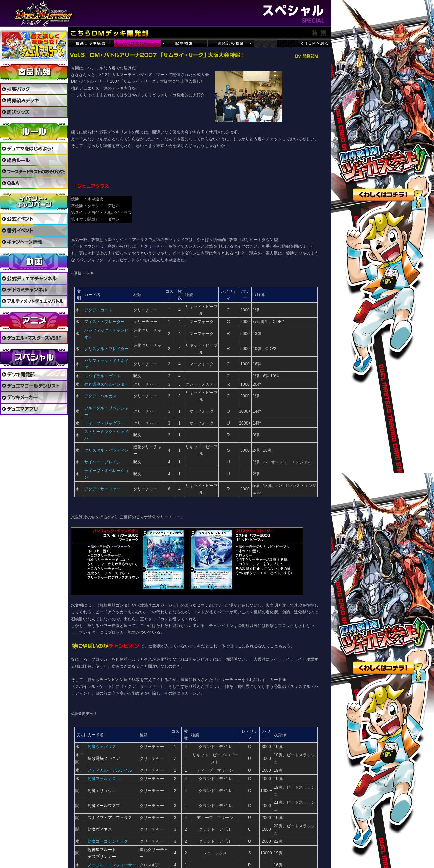
Task: Open the ルール section header
Action: coord(34,131)
